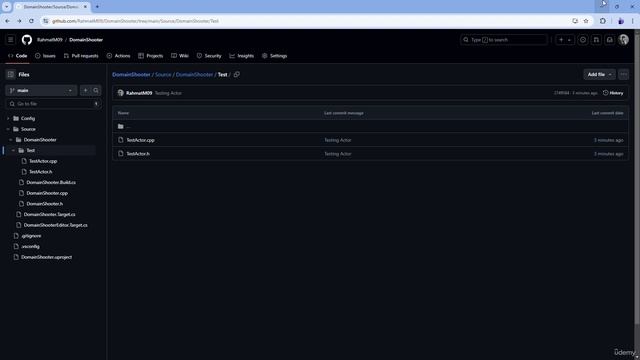Open the repository Settings tab
The image size is (640, 360).
(x=275, y=56)
